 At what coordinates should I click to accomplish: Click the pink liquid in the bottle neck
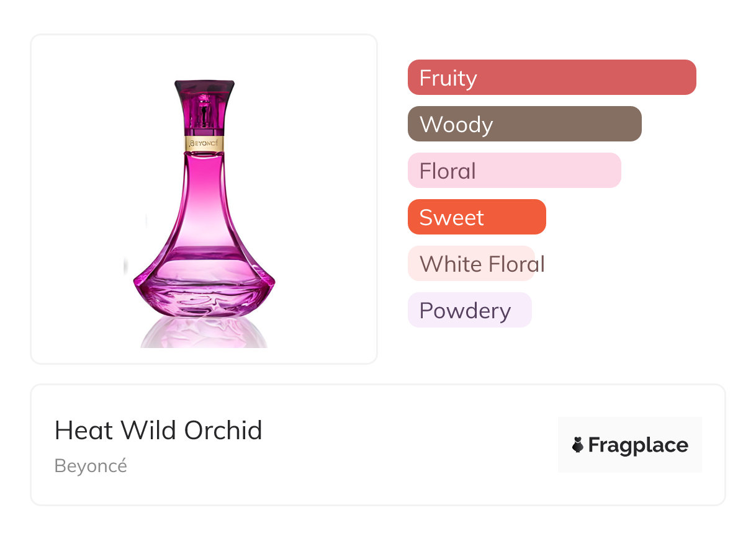point(204,180)
